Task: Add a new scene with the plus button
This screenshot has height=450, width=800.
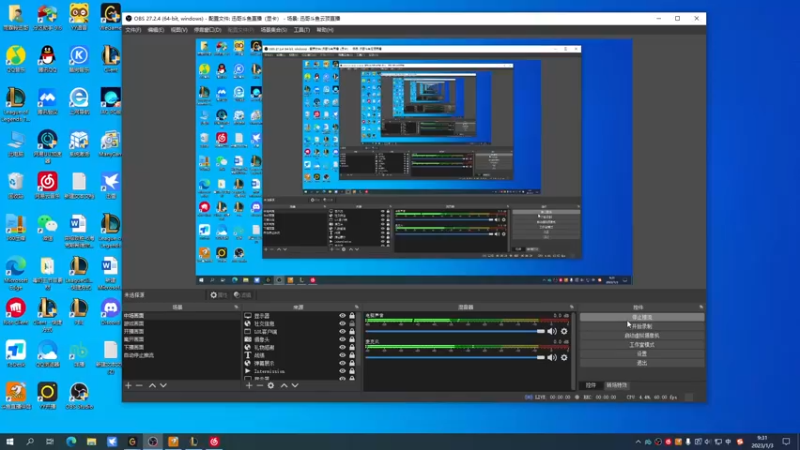Action: (129, 386)
